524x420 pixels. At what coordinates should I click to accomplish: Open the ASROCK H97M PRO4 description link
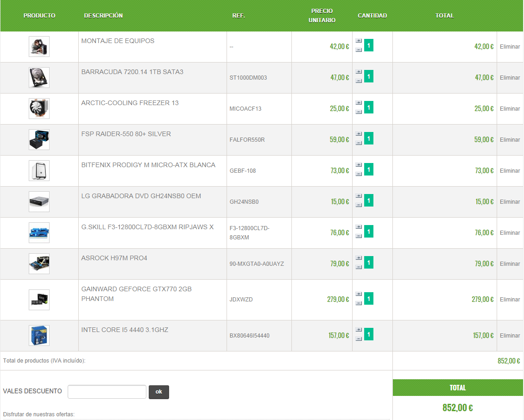(x=114, y=258)
